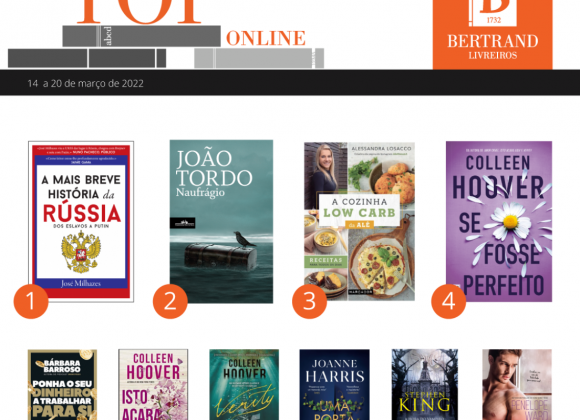
Task: Select the Penelope Ward book cover
Action: tap(517, 384)
